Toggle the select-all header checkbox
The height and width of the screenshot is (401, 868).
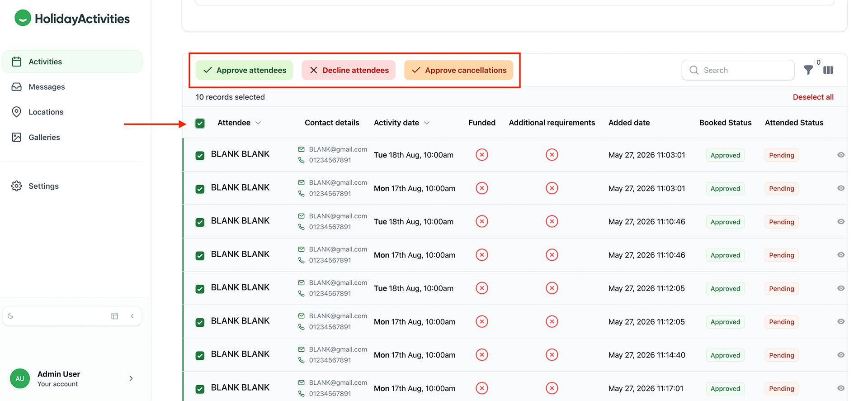(200, 123)
